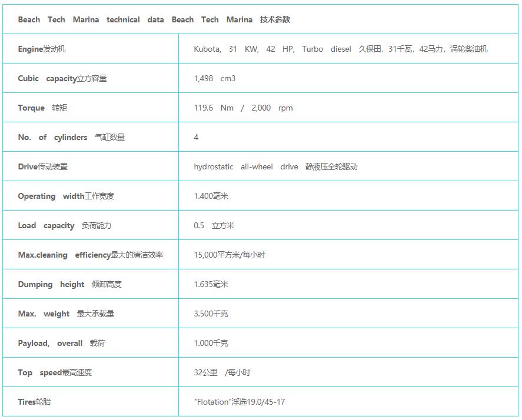Select the Dumping height label
This screenshot has width=522, height=420.
(69, 284)
